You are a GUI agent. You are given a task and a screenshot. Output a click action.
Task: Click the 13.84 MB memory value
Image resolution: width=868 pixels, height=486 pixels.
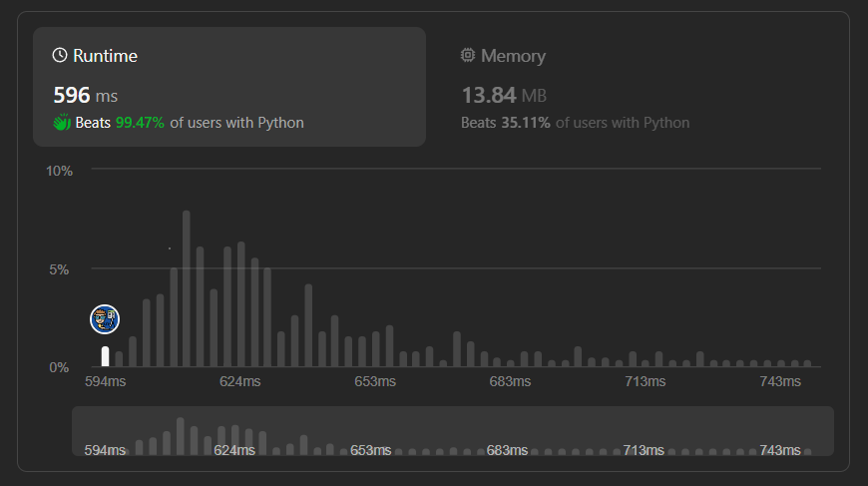click(503, 96)
